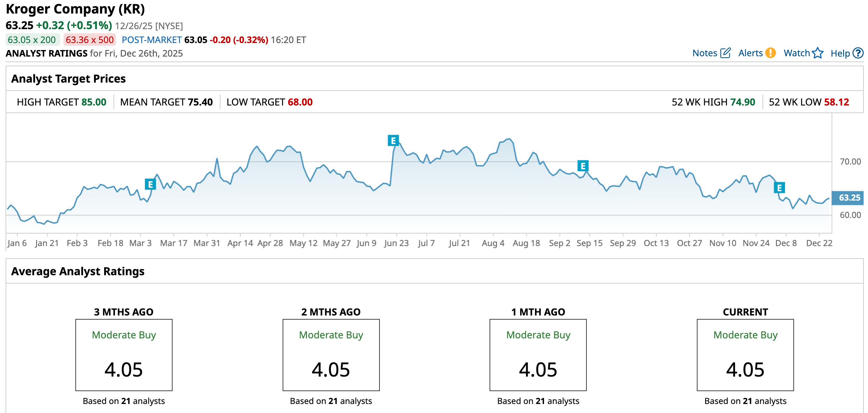Click the earnings marker near Dec 8
The width and height of the screenshot is (868, 413).
click(779, 188)
